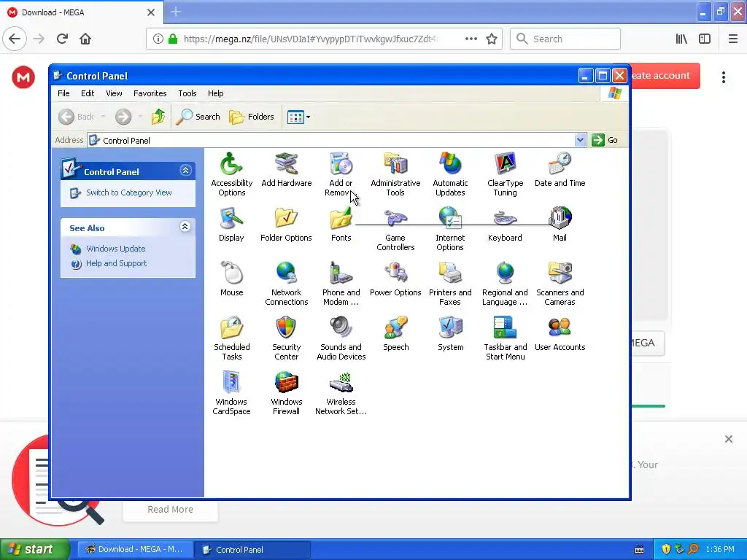Open Help and Support link
747x560 pixels.
[116, 263]
